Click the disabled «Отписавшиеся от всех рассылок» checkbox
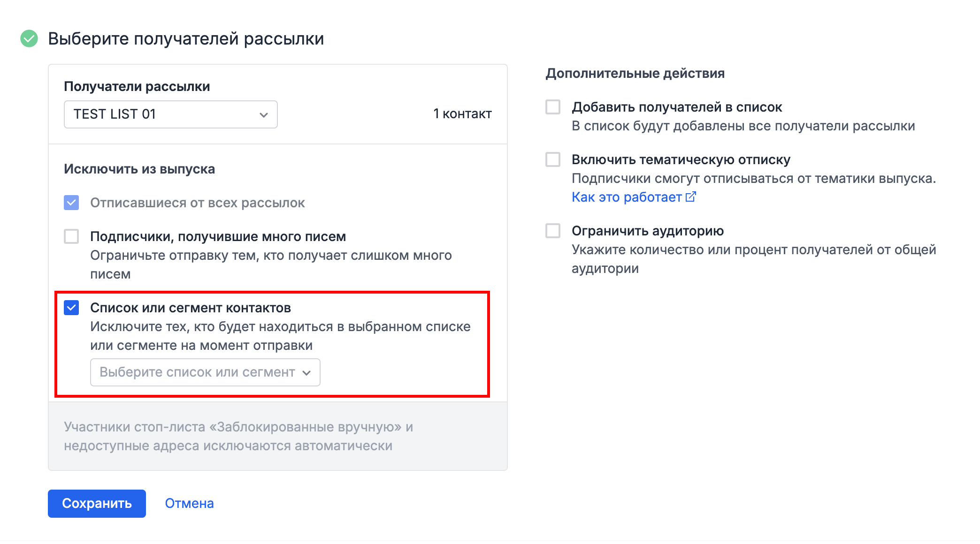The width and height of the screenshot is (980, 544). tap(71, 203)
